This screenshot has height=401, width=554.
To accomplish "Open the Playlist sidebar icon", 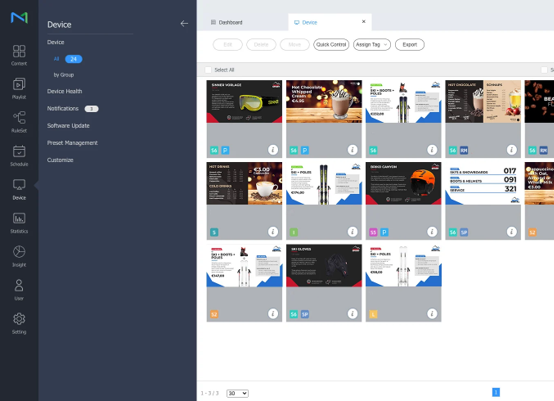I will [19, 89].
